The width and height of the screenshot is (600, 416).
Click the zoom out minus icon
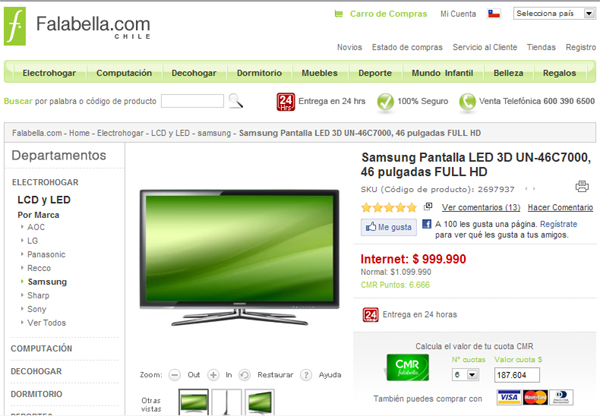click(174, 375)
